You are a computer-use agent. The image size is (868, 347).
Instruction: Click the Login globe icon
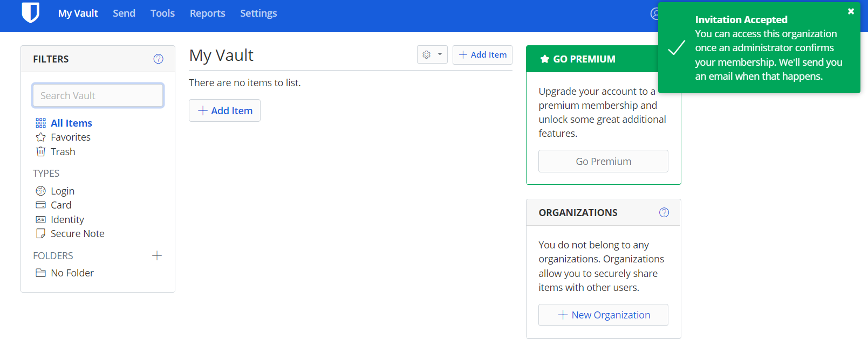pos(40,191)
